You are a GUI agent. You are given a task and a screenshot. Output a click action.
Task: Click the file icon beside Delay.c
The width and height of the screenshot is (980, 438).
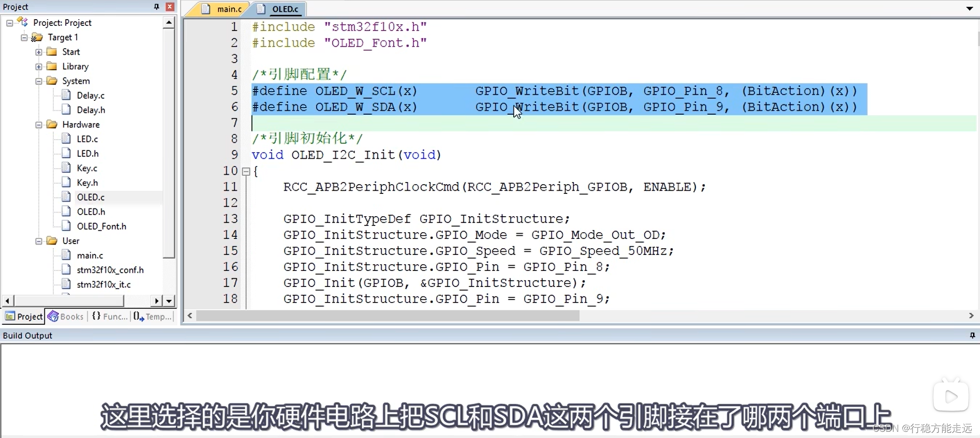click(x=66, y=95)
